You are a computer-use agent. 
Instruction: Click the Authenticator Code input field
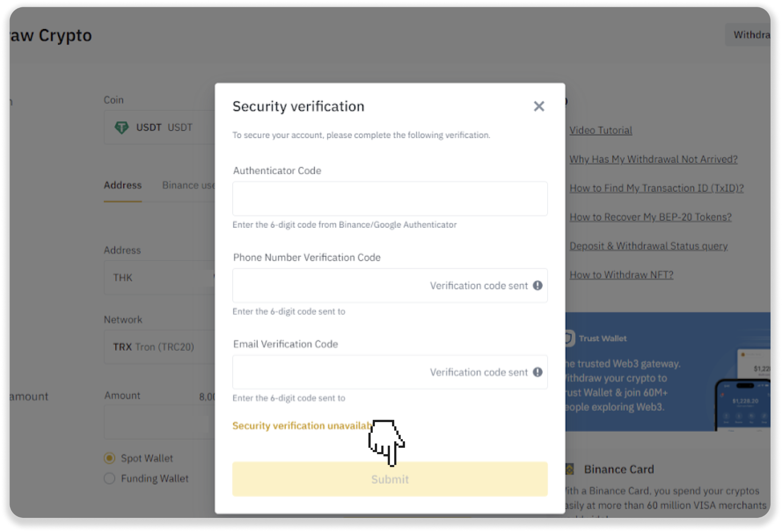(389, 199)
